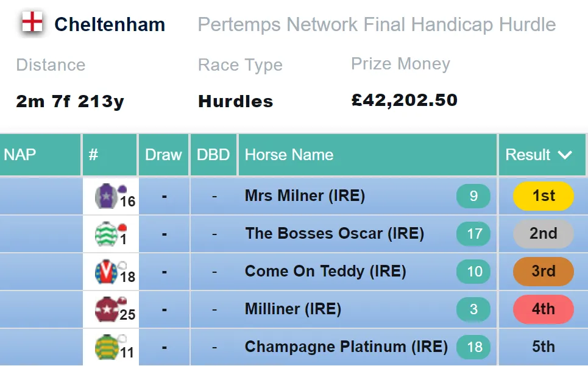
Task: Select the DBD column header
Action: tap(213, 155)
